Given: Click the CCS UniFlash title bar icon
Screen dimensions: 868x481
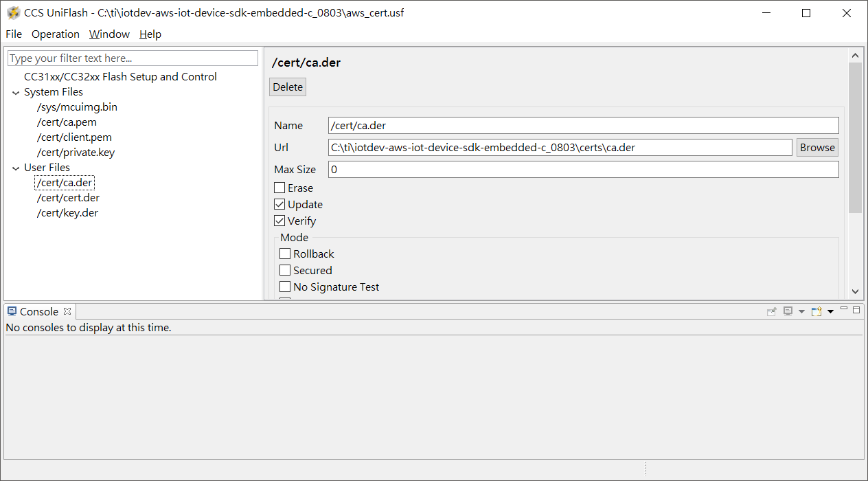Looking at the screenshot, I should point(13,13).
